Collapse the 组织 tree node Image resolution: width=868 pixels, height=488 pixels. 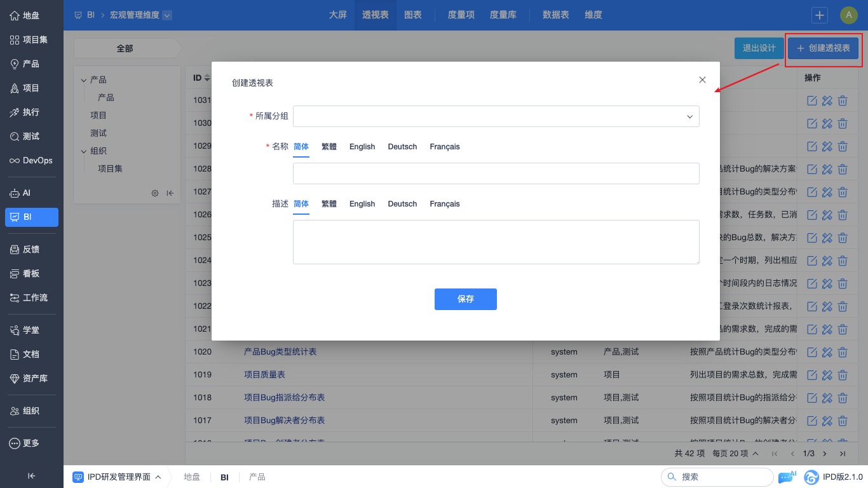tap(84, 151)
